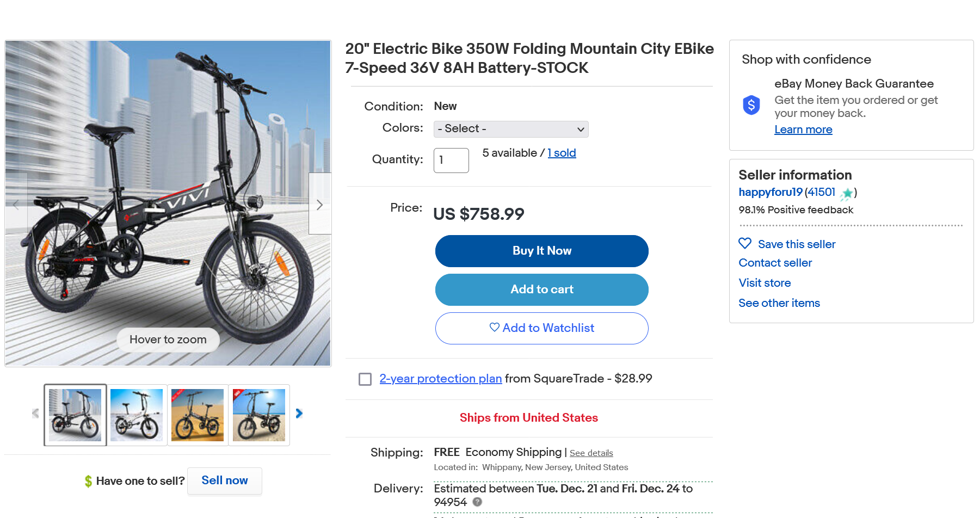Click the Buy It Now button

click(541, 251)
